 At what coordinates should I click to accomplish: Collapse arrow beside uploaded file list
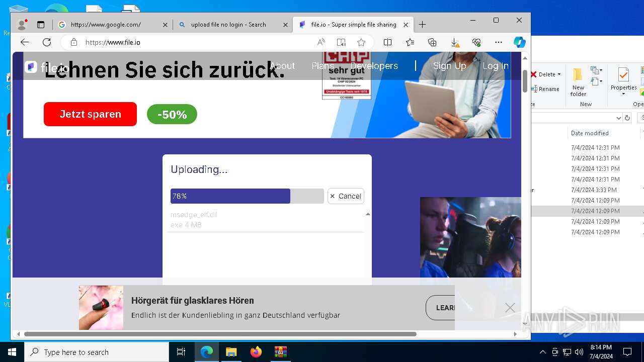coord(368,214)
